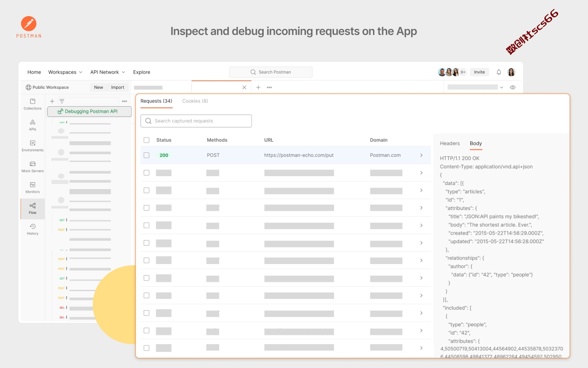Switch to the Cookies (8) tab
The image size is (588, 368).
pyautogui.click(x=195, y=101)
